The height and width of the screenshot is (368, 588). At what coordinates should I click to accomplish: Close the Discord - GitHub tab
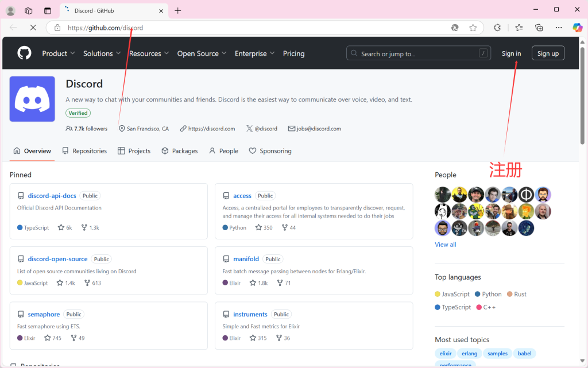pyautogui.click(x=161, y=11)
